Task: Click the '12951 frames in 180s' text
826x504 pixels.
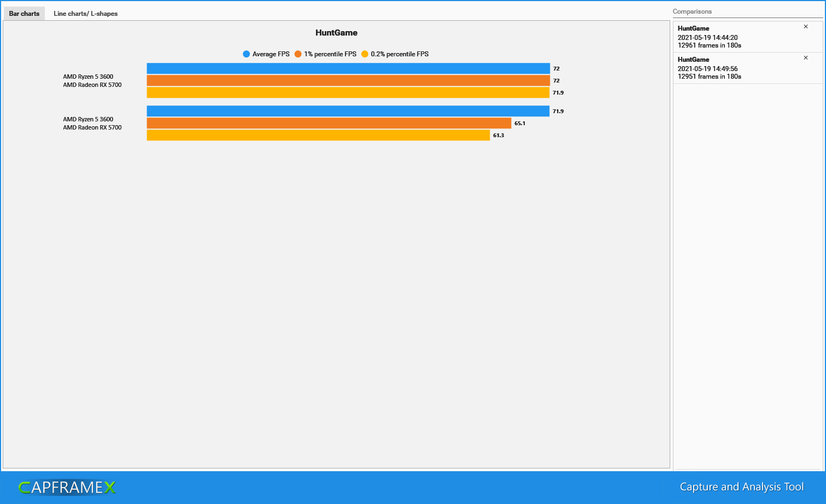Action: (x=710, y=77)
